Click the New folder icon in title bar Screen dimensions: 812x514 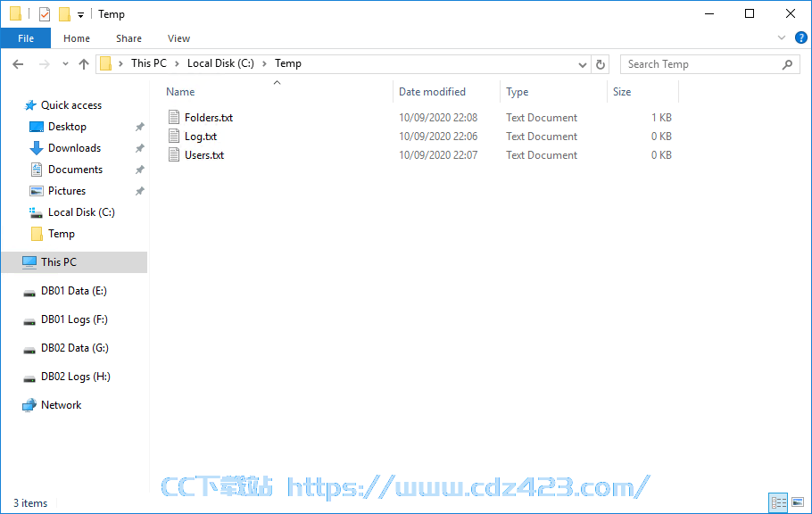[65, 14]
